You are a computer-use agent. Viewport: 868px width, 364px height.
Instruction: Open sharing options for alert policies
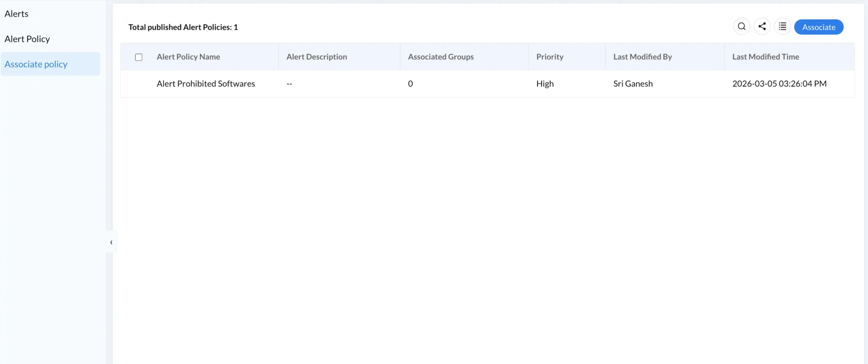(x=762, y=26)
